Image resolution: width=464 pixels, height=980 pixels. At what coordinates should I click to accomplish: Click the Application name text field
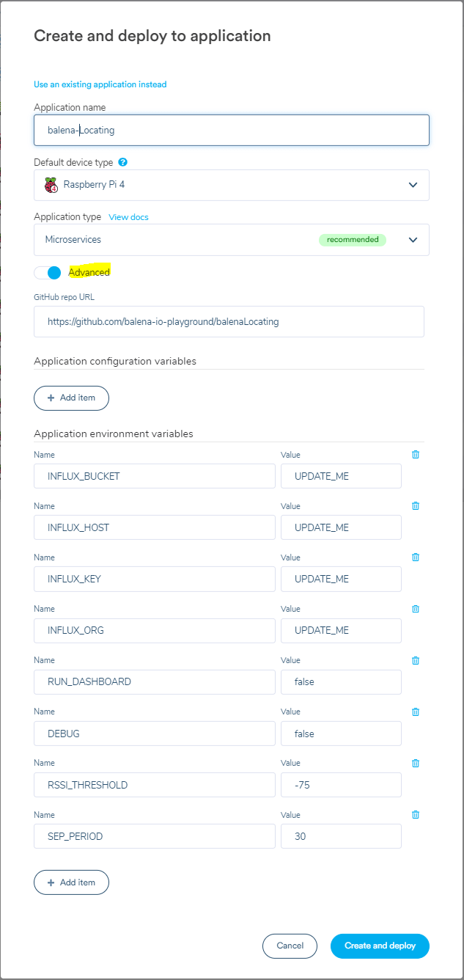(231, 130)
